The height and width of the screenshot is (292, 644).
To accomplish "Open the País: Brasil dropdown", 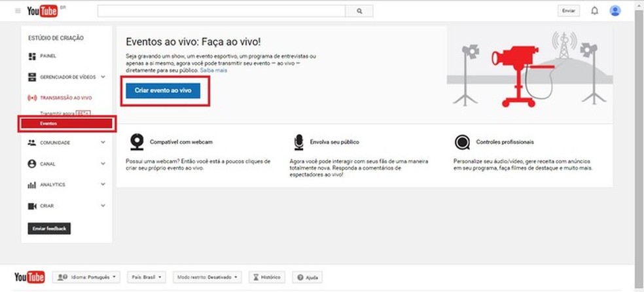I will point(146,277).
